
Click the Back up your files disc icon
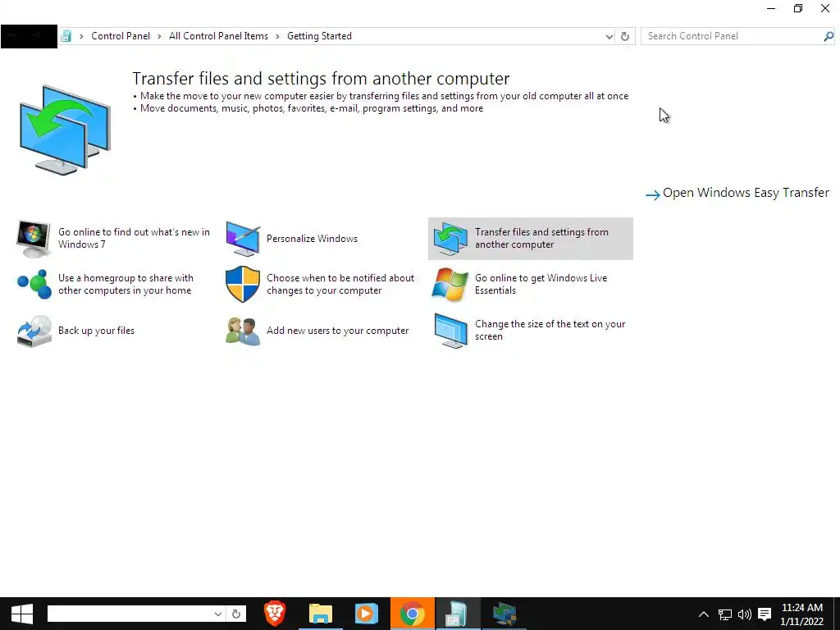tap(34, 331)
